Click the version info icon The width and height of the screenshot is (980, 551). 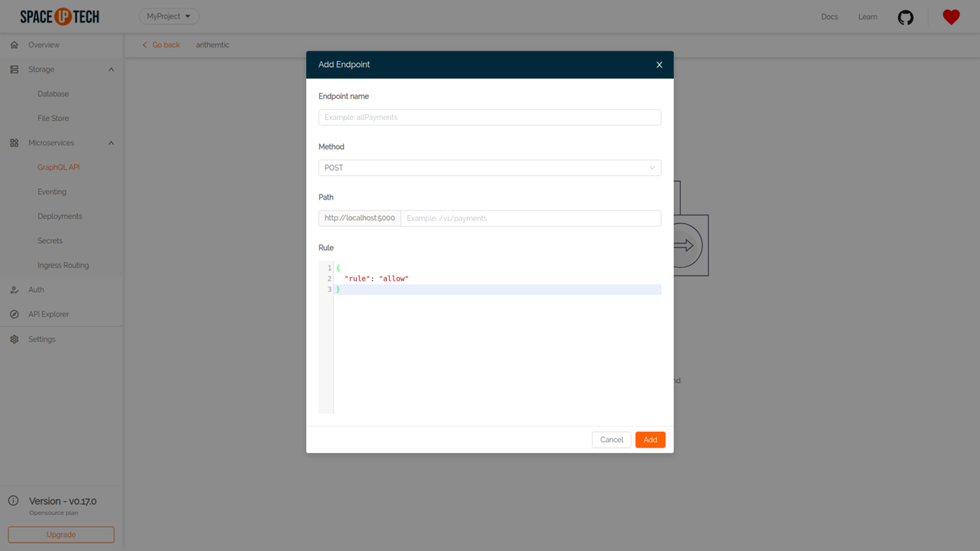pyautogui.click(x=13, y=500)
